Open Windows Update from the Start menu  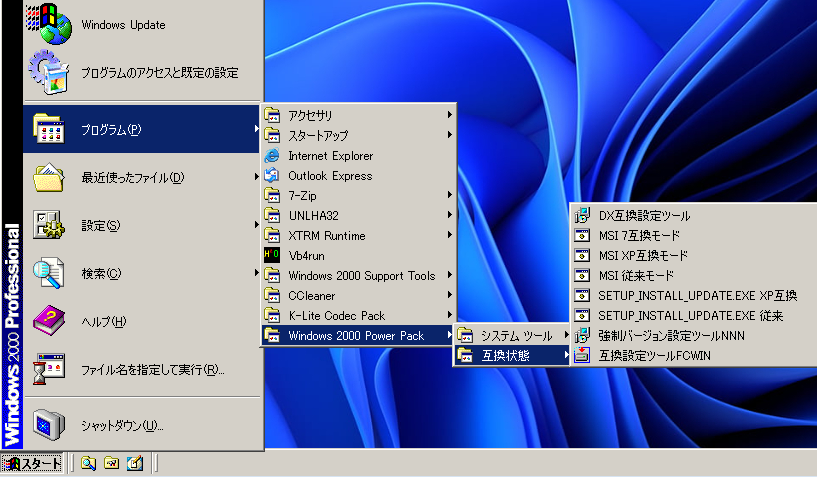(142, 25)
